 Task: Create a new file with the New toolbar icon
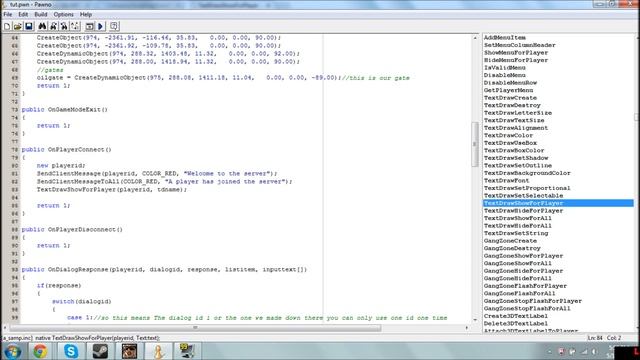(x=7, y=27)
